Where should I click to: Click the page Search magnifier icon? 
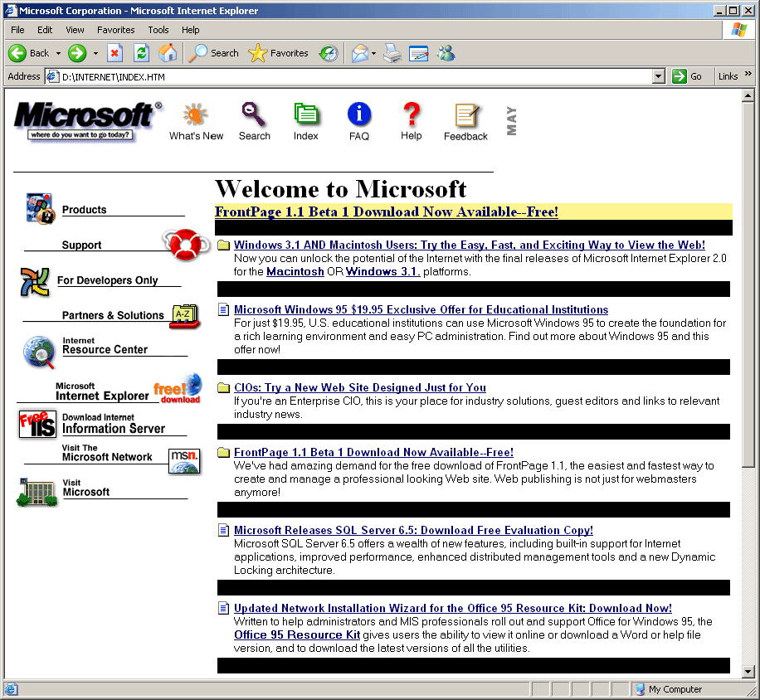click(x=254, y=114)
